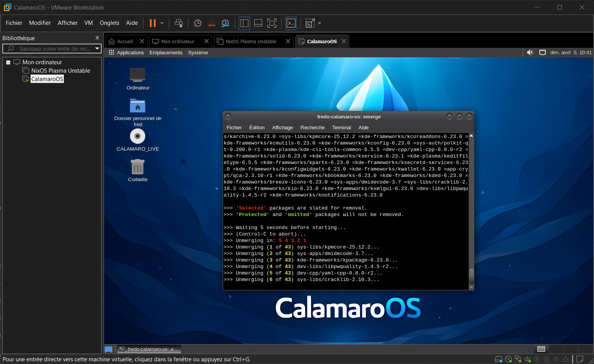The height and width of the screenshot is (364, 594).
Task: Switch to the NixOS Plasma Unstable tab
Action: [x=251, y=41]
